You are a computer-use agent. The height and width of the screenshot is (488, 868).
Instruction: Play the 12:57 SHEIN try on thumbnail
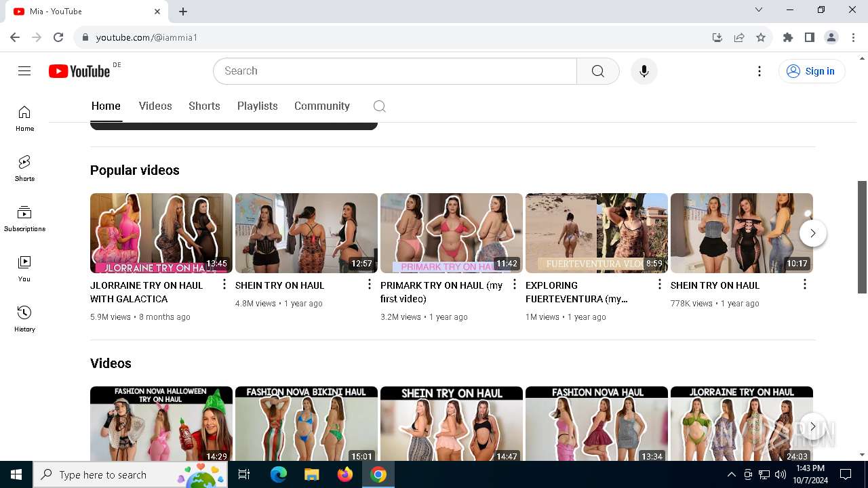(x=307, y=233)
